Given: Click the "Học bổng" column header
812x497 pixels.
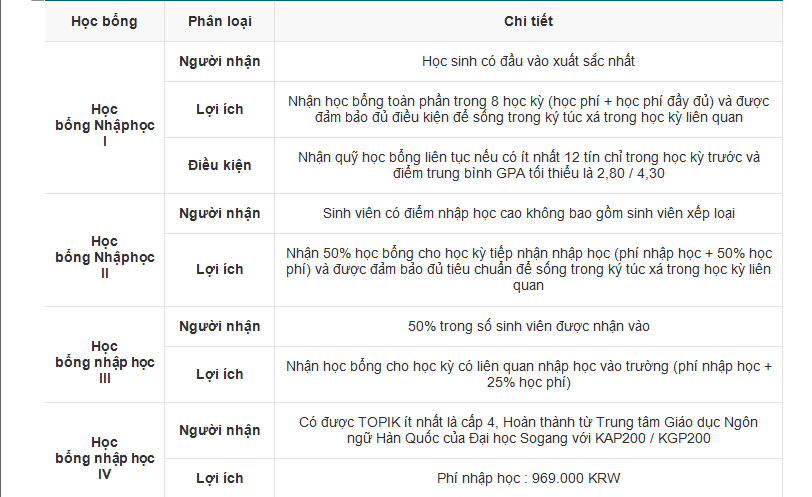Looking at the screenshot, I should (105, 21).
